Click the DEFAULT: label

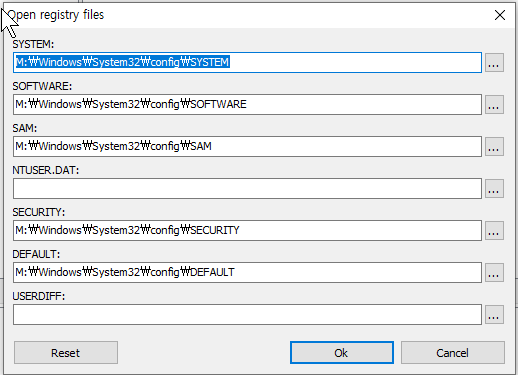(x=36, y=254)
